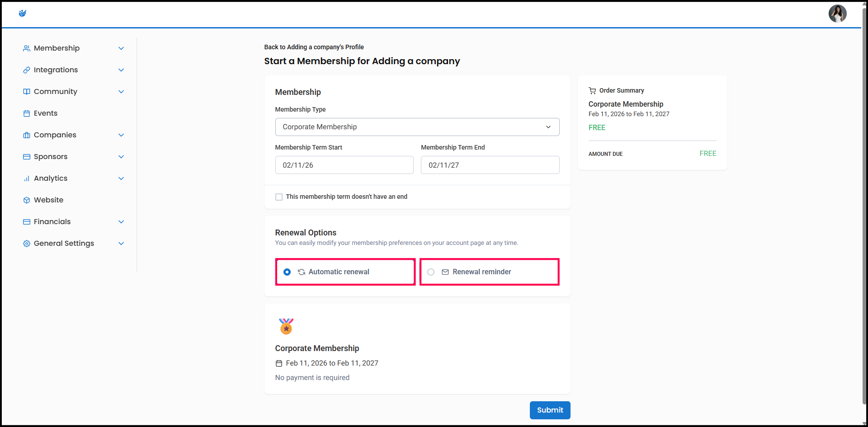Click the Membership people icon in sidebar

tap(27, 48)
